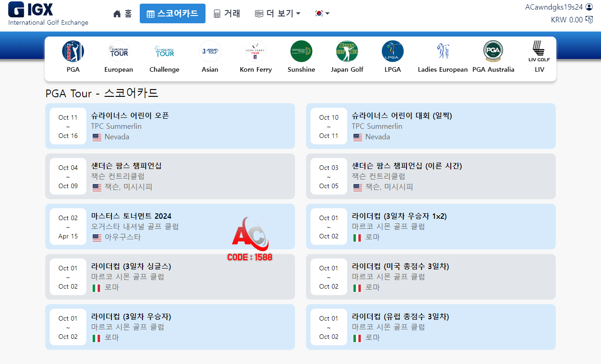Viewport: 601px width, 364px height.
Task: Click the Oct 03 ~ Oct 05 date box
Action: (x=329, y=176)
